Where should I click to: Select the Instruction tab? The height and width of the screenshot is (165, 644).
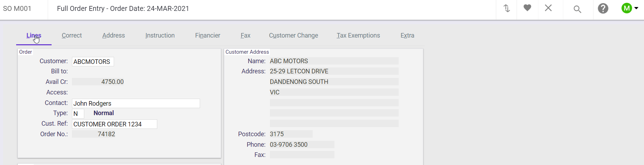coord(160,35)
